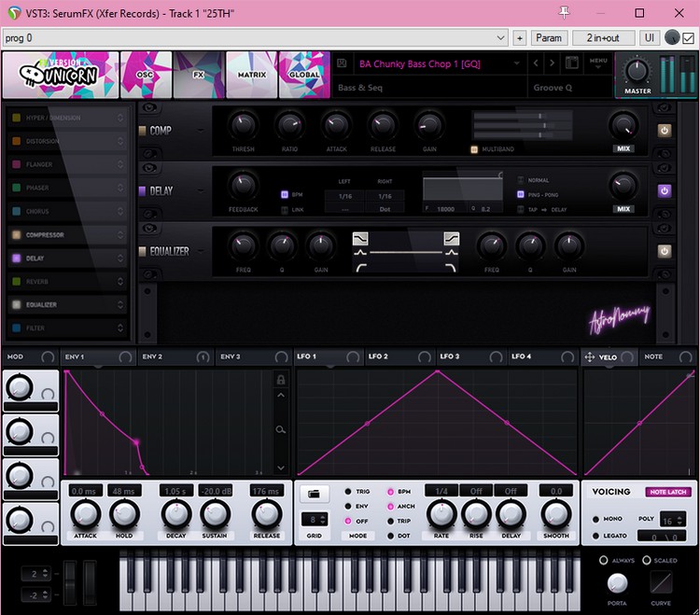
Task: Toggle the delay BPM sync checkbox
Action: pos(285,195)
